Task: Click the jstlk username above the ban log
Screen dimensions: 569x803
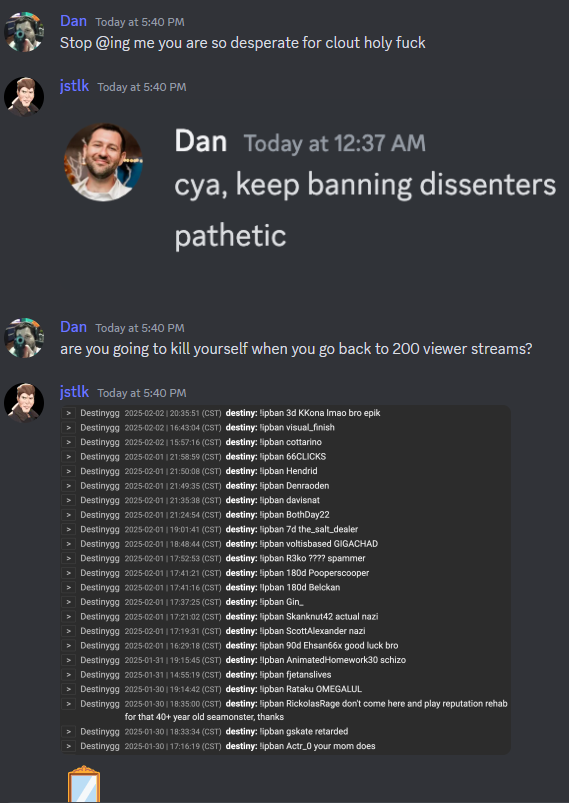Action: [x=74, y=392]
